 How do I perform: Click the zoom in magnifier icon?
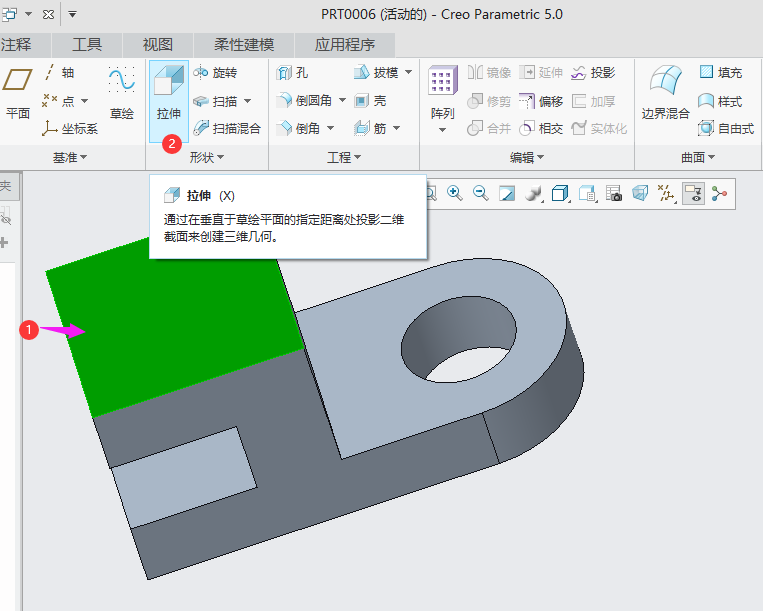tap(455, 194)
